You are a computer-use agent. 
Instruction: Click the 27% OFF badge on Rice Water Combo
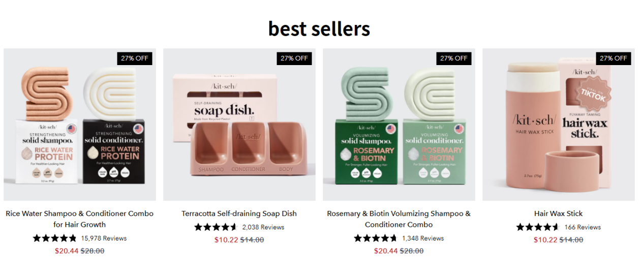[135, 58]
